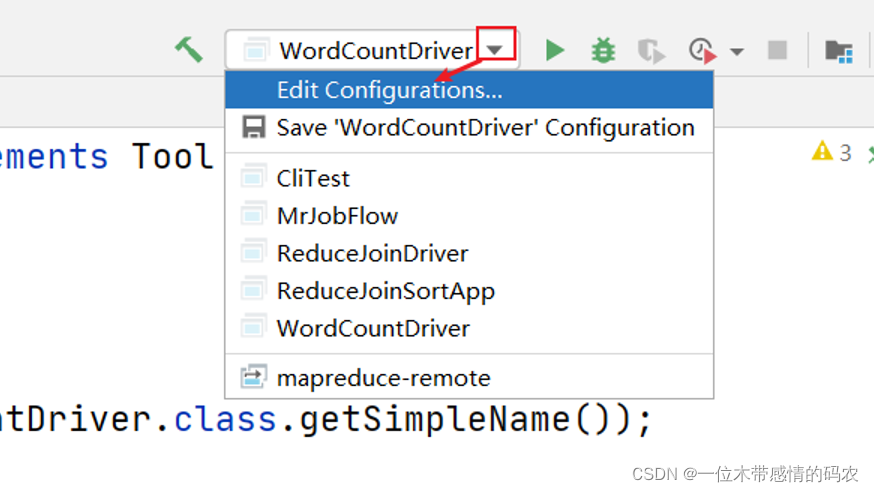This screenshot has height=492, width=874.
Task: Pick the CliTest run configuration
Action: coord(313,178)
